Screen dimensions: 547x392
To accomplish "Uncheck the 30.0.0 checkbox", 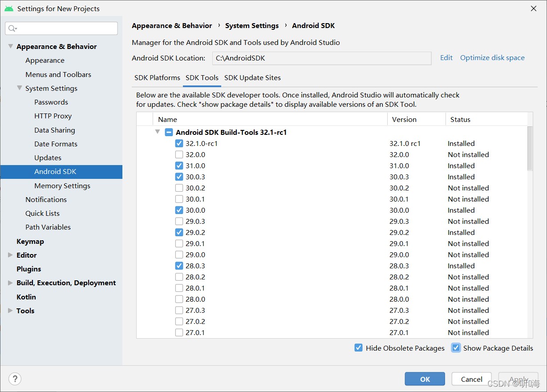I will tap(179, 210).
